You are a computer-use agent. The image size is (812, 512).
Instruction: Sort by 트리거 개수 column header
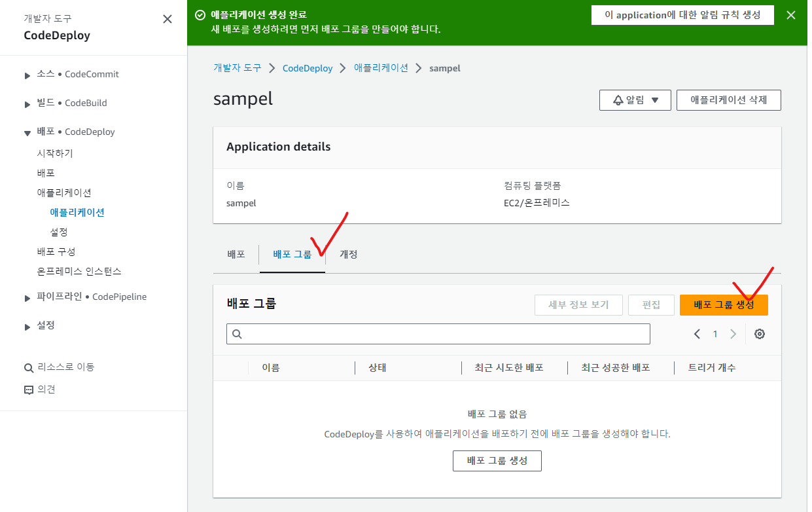pos(712,368)
